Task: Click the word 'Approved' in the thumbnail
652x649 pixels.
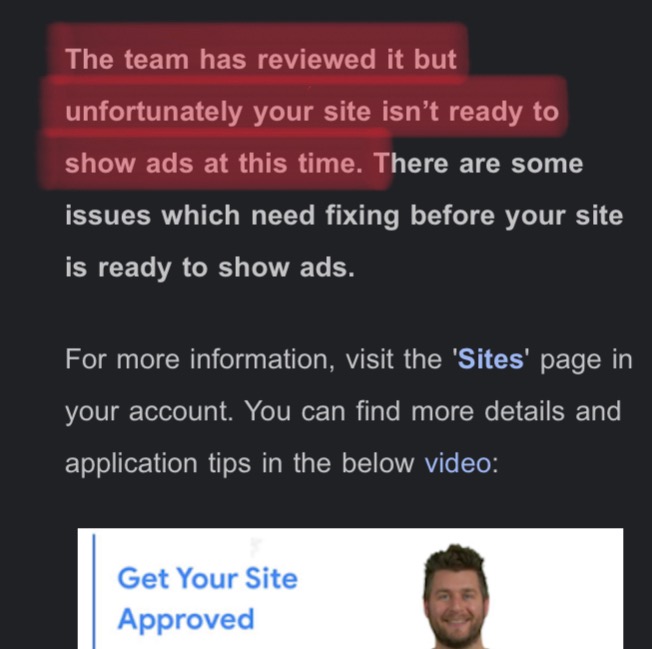Action: tap(186, 619)
